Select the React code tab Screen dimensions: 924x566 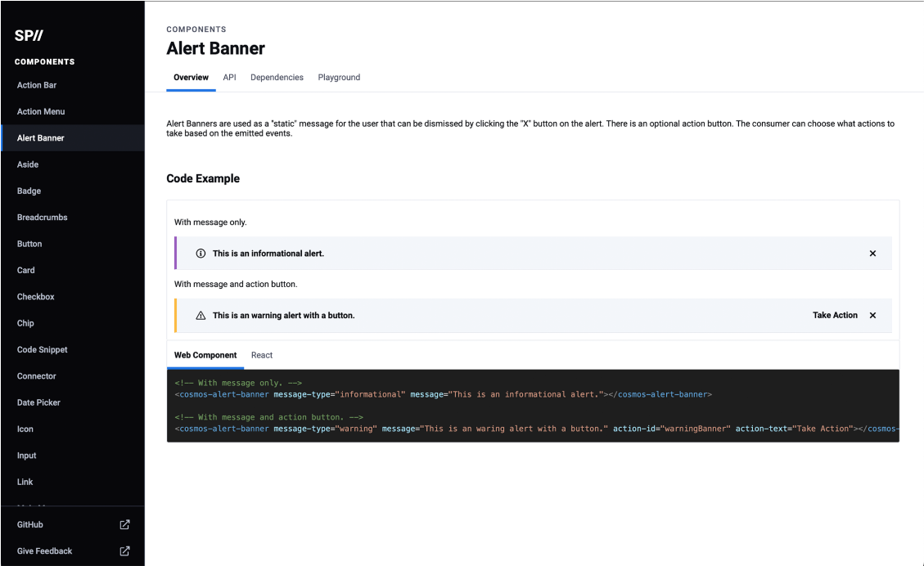(262, 355)
